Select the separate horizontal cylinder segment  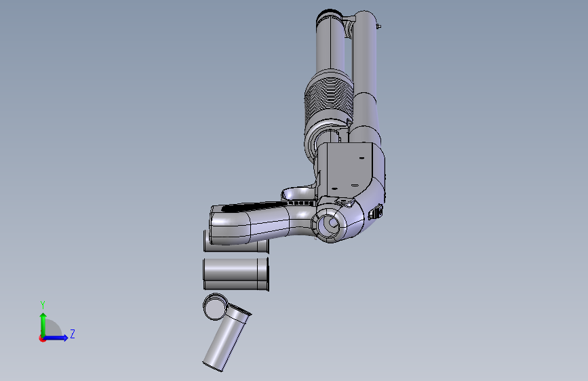pos(236,274)
